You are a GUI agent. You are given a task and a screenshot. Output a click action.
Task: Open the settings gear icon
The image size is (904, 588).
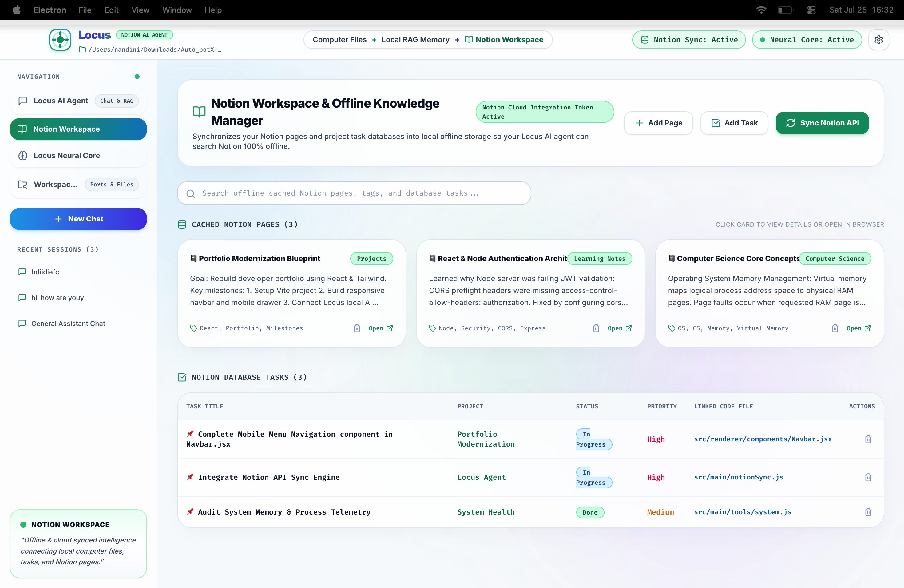click(878, 39)
